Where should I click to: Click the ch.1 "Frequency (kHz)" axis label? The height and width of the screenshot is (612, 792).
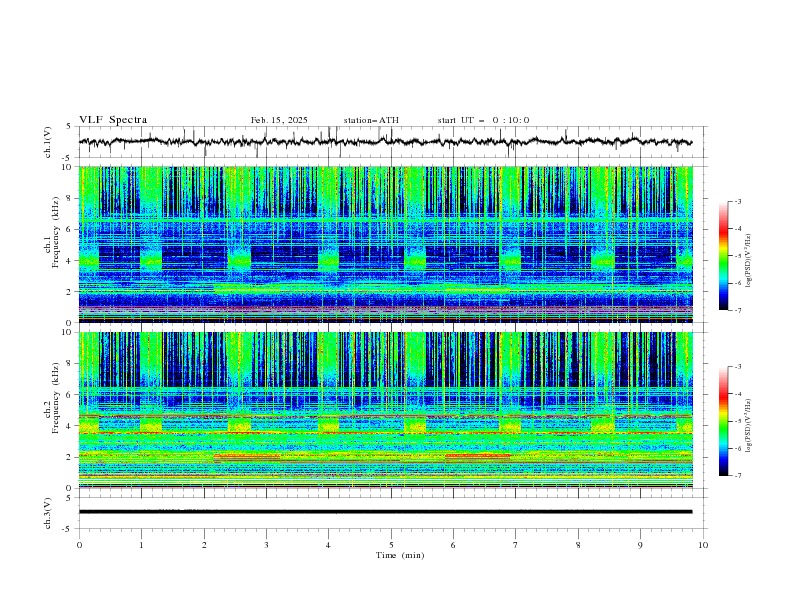(55, 230)
